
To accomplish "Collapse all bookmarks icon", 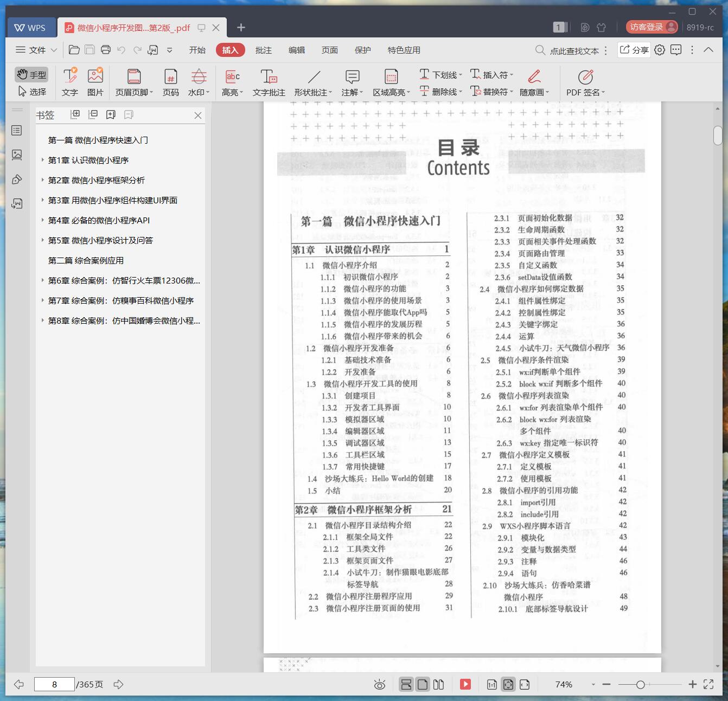I will click(x=93, y=114).
